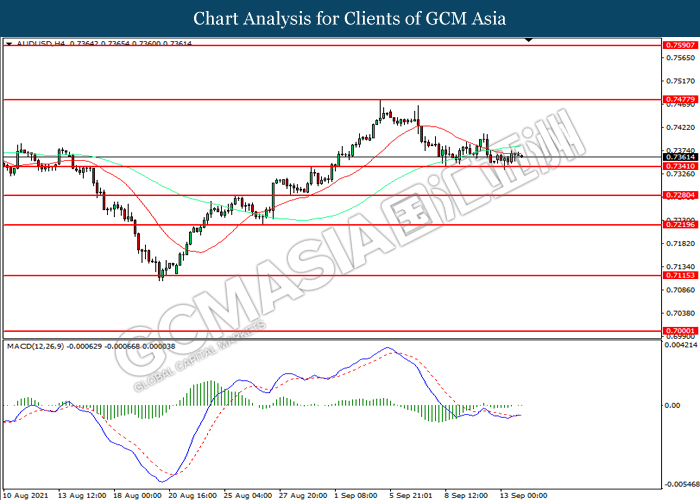Click the black chart shift marker triangle
The height and width of the screenshot is (500, 700).
click(x=529, y=40)
